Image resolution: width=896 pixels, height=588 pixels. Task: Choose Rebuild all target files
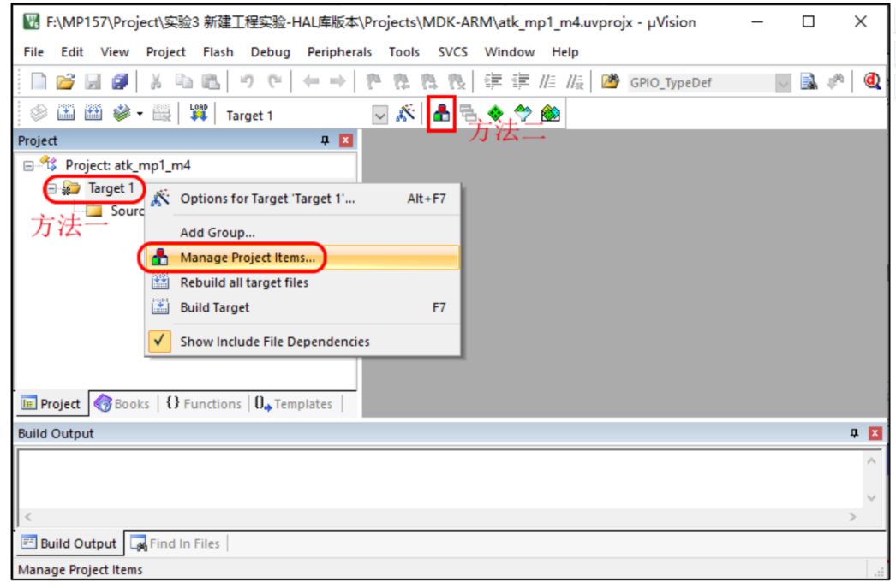click(x=302, y=282)
